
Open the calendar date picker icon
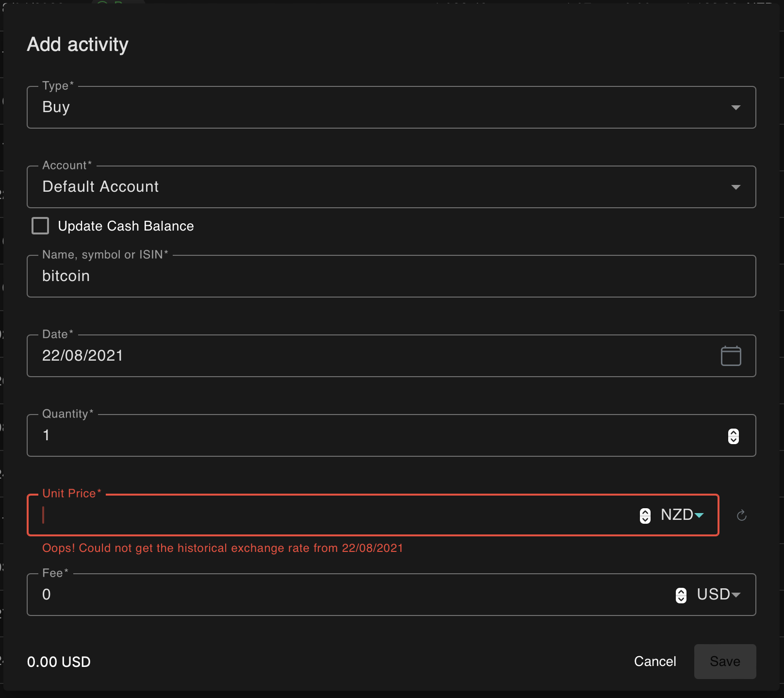coord(731,355)
